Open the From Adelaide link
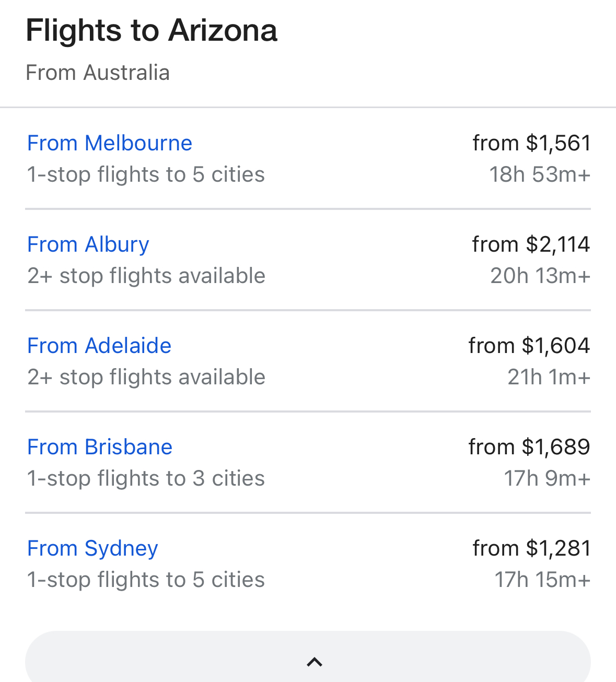616x682 pixels. click(x=99, y=346)
